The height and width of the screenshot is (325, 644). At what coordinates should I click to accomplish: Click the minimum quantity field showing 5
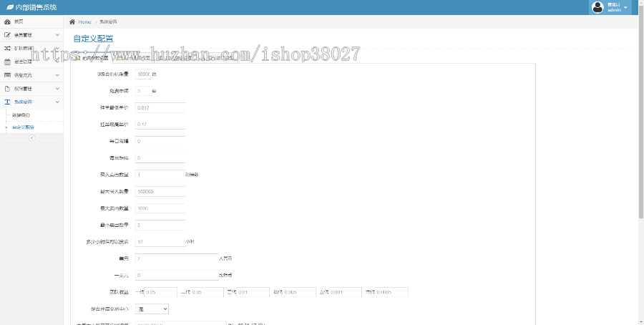(160, 225)
